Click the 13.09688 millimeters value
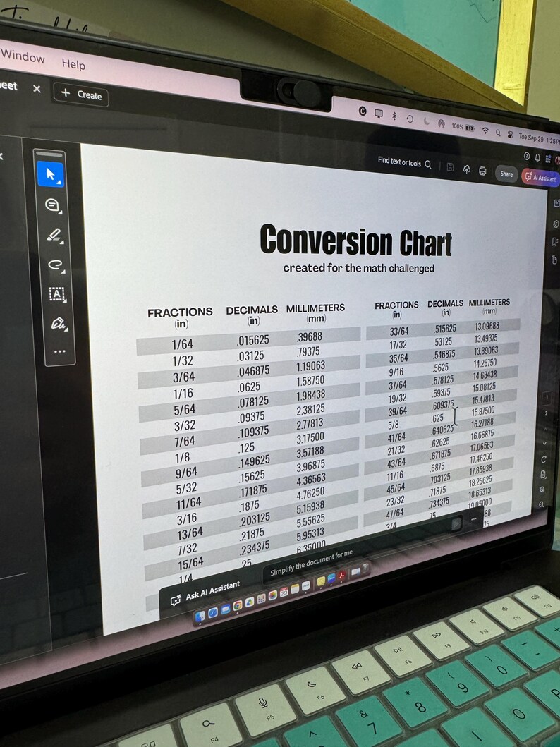 pos(487,327)
